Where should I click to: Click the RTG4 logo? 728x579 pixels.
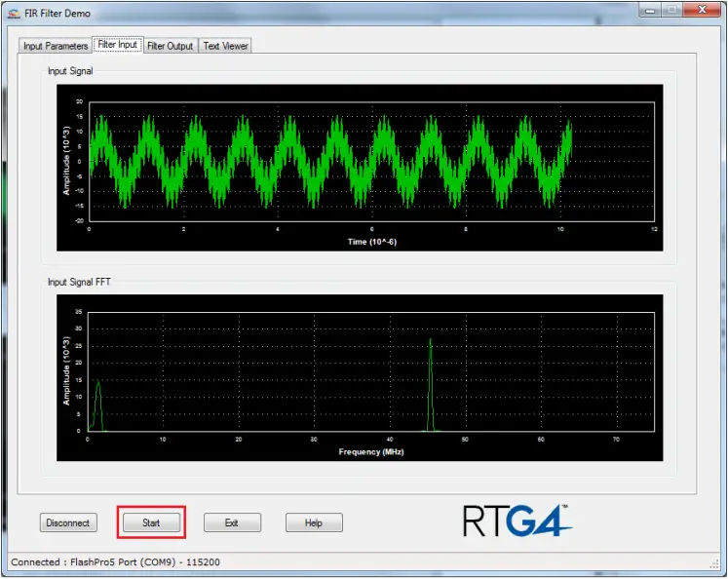[516, 521]
